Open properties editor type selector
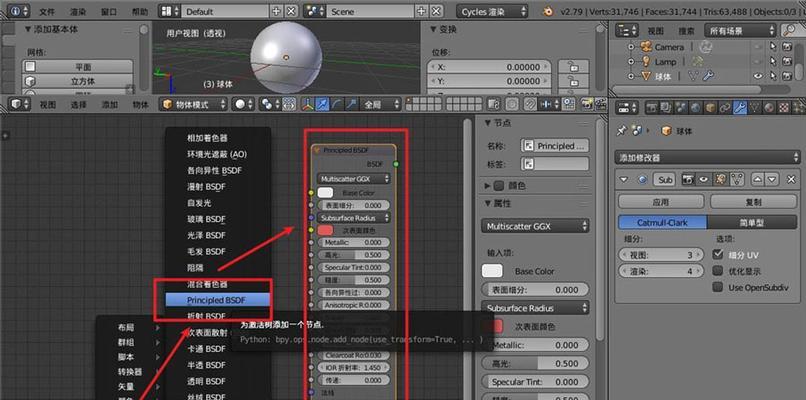This screenshot has height=400, width=806. pyautogui.click(x=628, y=108)
